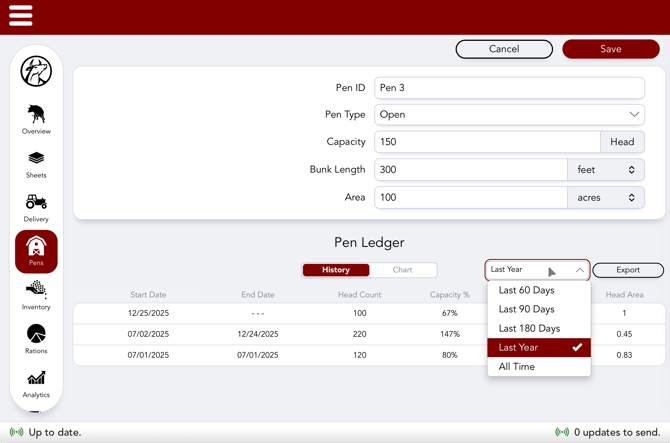This screenshot has height=443, width=670.
Task: Click the Head unit label
Action: [x=622, y=142]
